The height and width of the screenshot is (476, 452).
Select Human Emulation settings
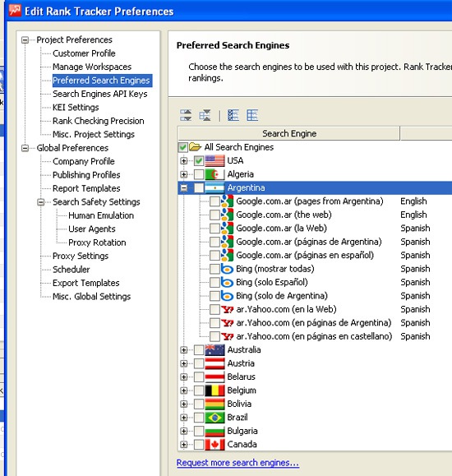click(101, 215)
